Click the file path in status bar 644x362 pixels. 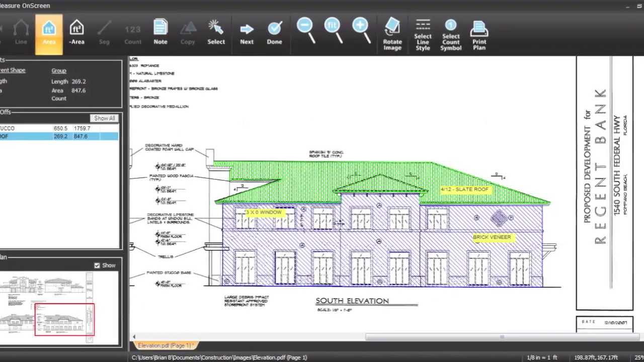(219, 357)
